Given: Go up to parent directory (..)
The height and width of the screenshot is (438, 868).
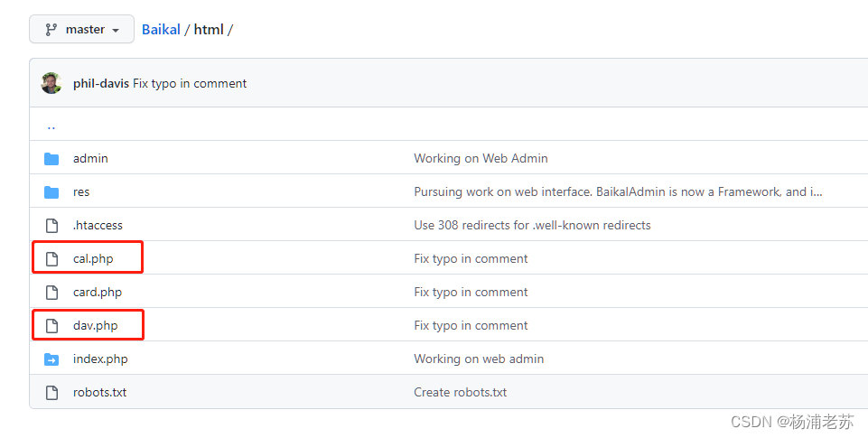Looking at the screenshot, I should click(51, 126).
